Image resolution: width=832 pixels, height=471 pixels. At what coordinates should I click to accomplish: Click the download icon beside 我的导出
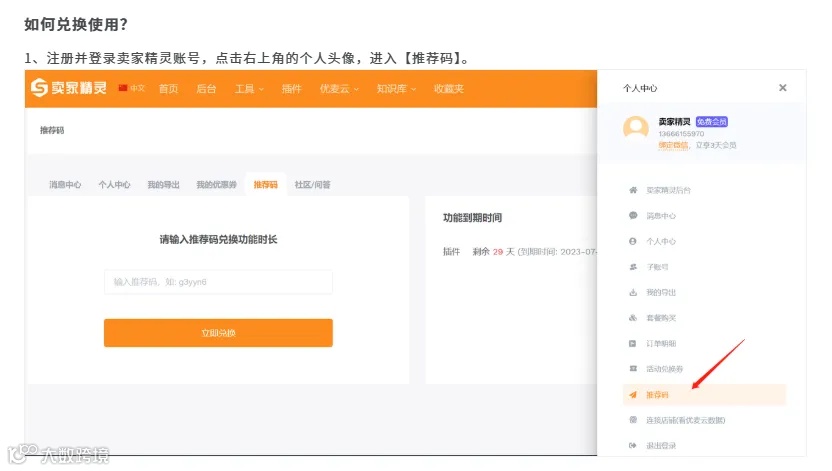coord(633,292)
